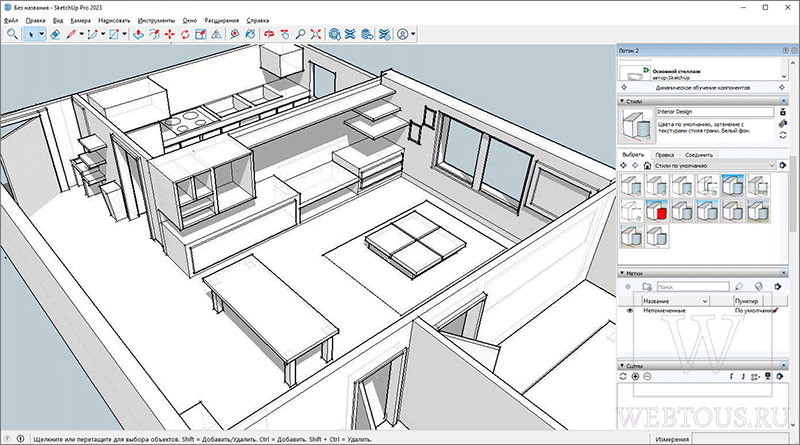Activate the Orbit camera tool
Viewport: 800px width, 445px height.
click(269, 34)
